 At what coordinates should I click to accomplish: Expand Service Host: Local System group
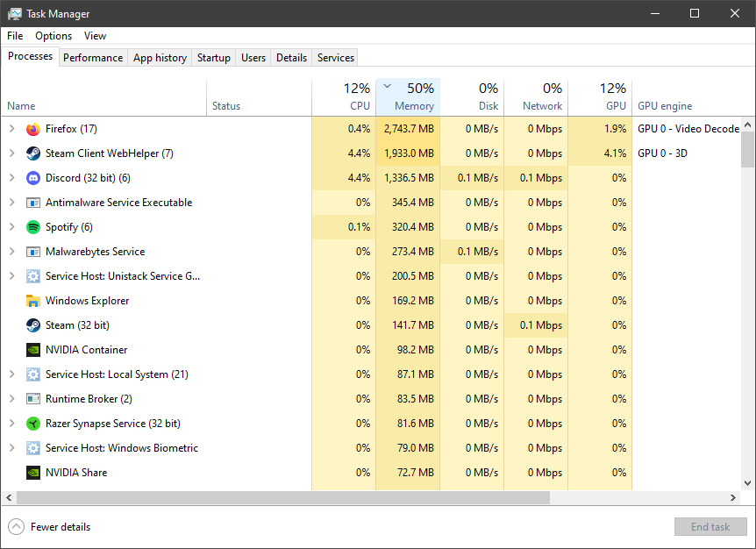(12, 374)
